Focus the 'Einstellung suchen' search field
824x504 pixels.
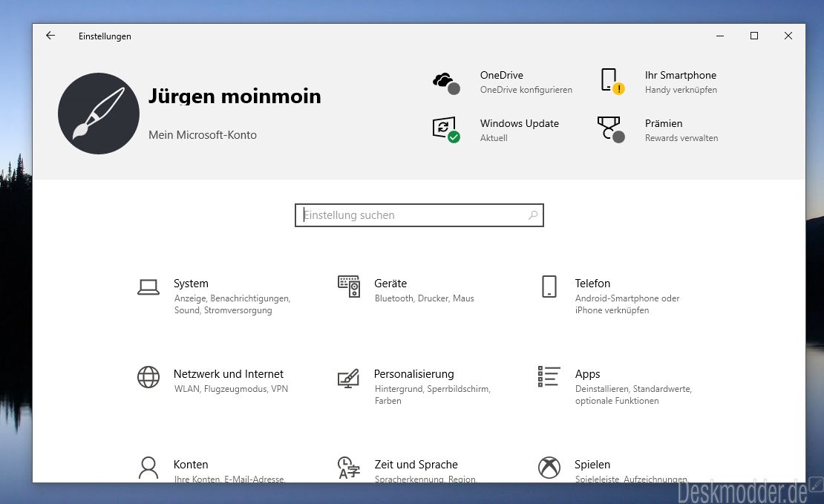click(419, 215)
